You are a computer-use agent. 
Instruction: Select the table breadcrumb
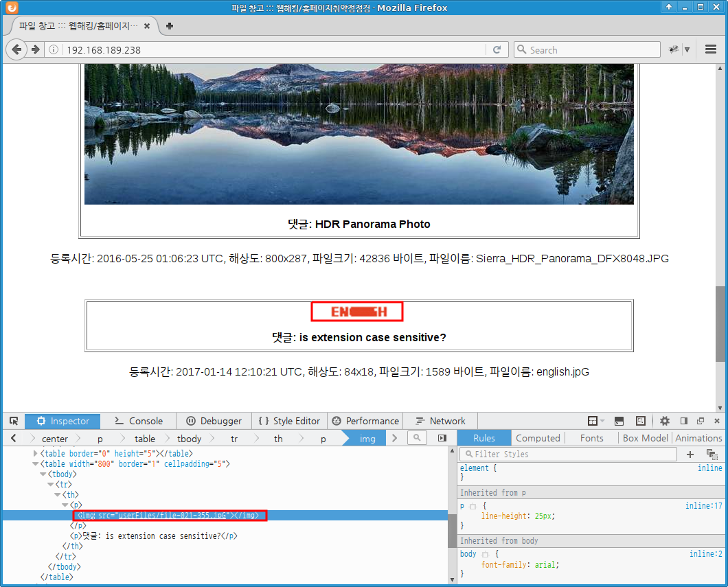(x=145, y=439)
